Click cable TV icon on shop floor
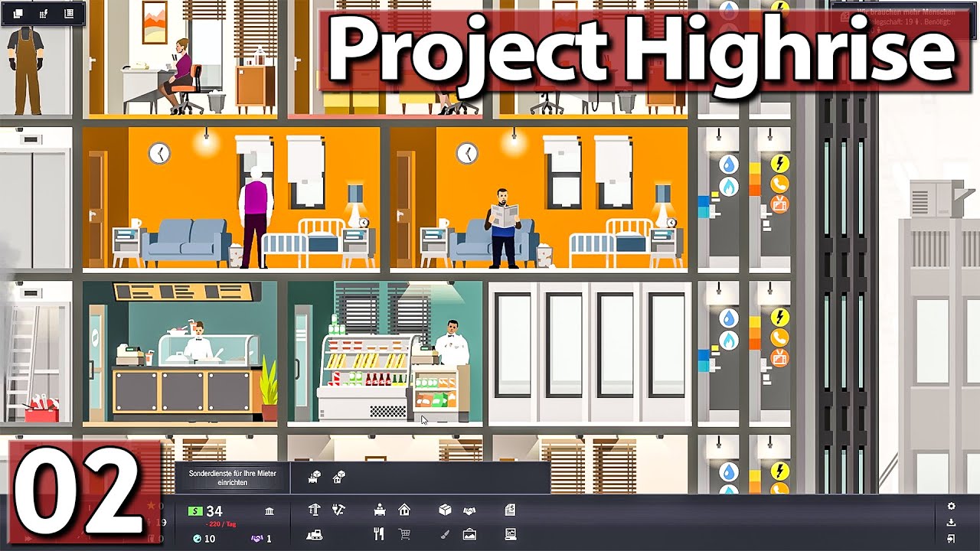 point(779,358)
